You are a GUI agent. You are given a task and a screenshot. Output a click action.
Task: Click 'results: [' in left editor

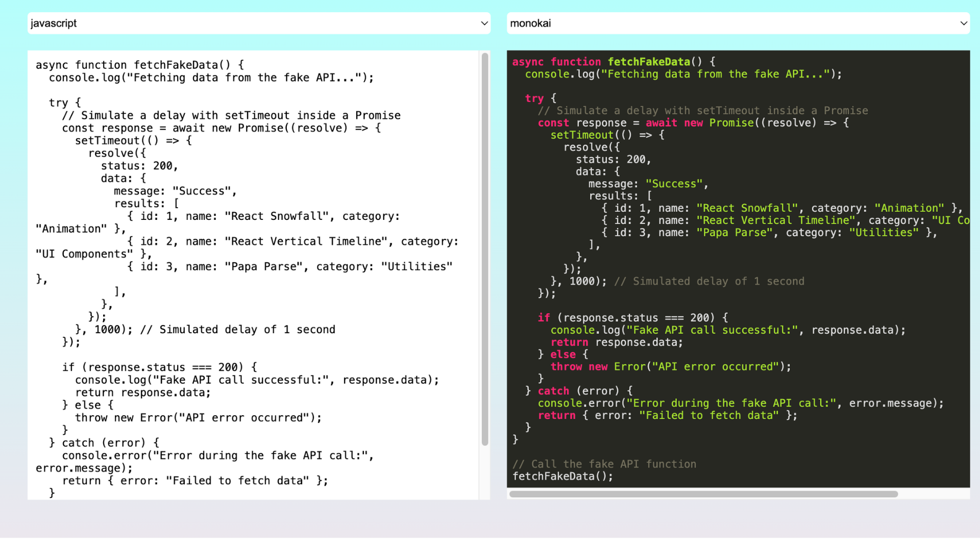[146, 204]
